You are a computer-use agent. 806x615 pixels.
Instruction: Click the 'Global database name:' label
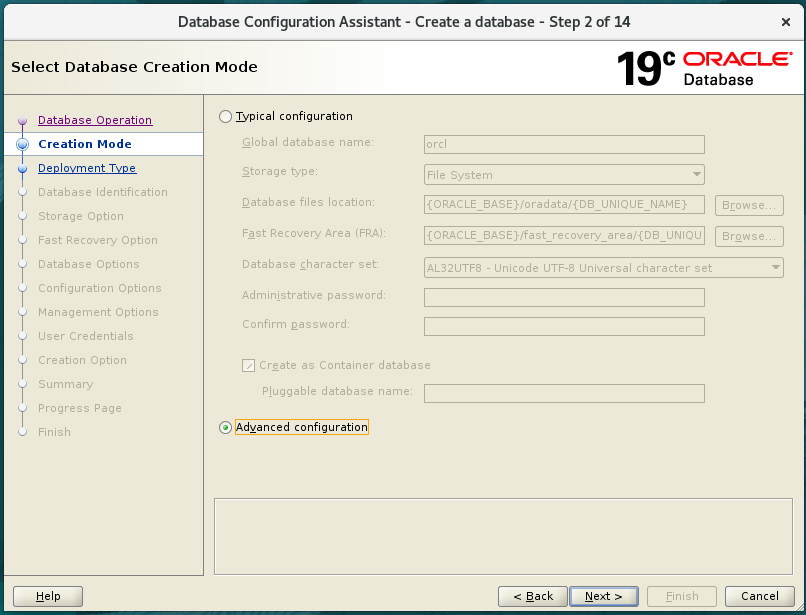click(308, 142)
